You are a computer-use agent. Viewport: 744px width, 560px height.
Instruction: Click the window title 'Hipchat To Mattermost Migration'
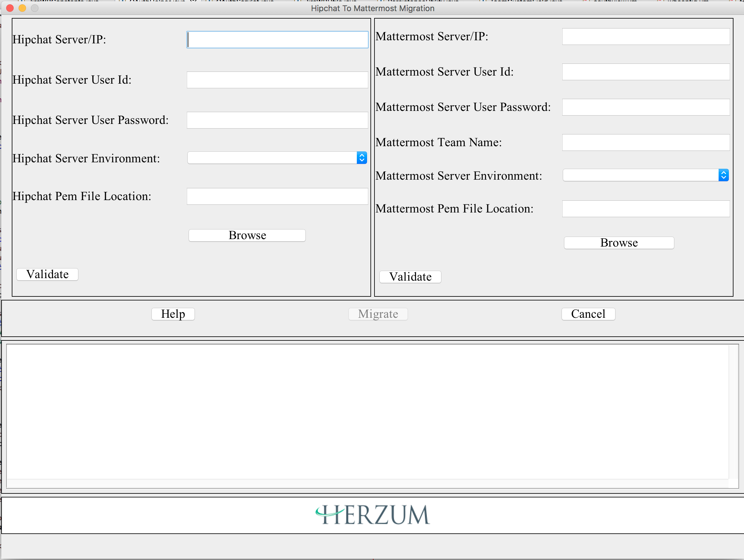coord(373,8)
